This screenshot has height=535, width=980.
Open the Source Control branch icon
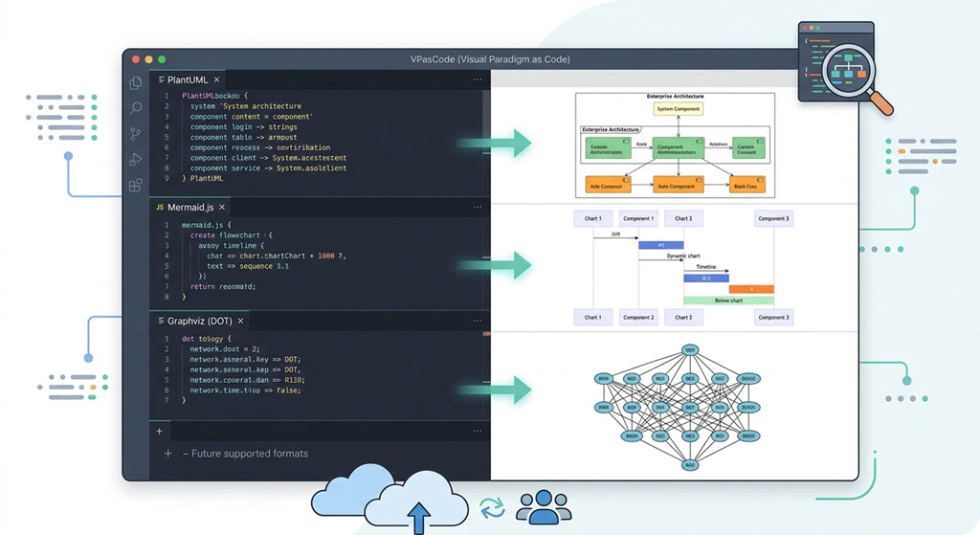pos(136,134)
